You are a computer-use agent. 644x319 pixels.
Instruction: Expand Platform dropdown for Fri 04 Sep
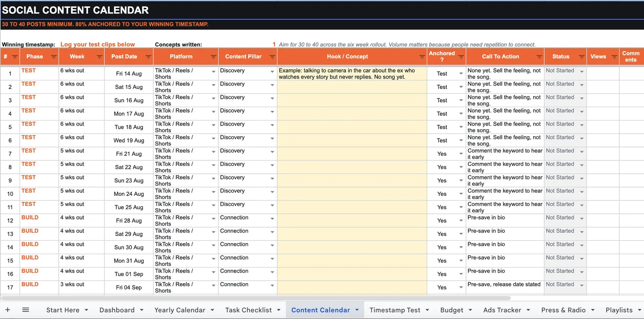coord(213,286)
